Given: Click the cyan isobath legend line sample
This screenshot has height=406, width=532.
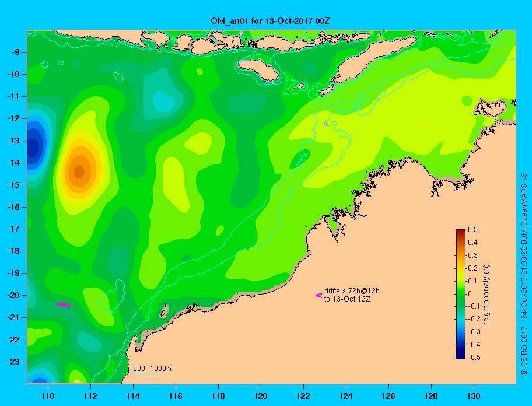Looking at the screenshot, I should click(x=146, y=374).
